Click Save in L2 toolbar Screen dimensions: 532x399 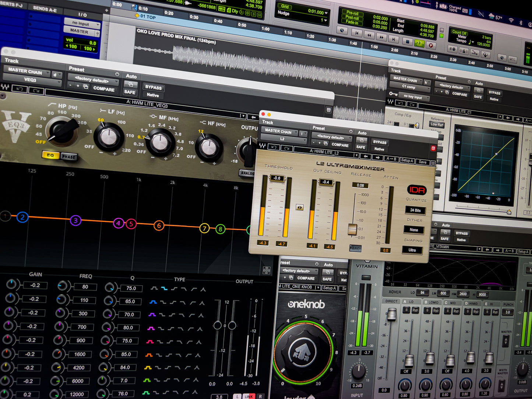pyautogui.click(x=422, y=162)
